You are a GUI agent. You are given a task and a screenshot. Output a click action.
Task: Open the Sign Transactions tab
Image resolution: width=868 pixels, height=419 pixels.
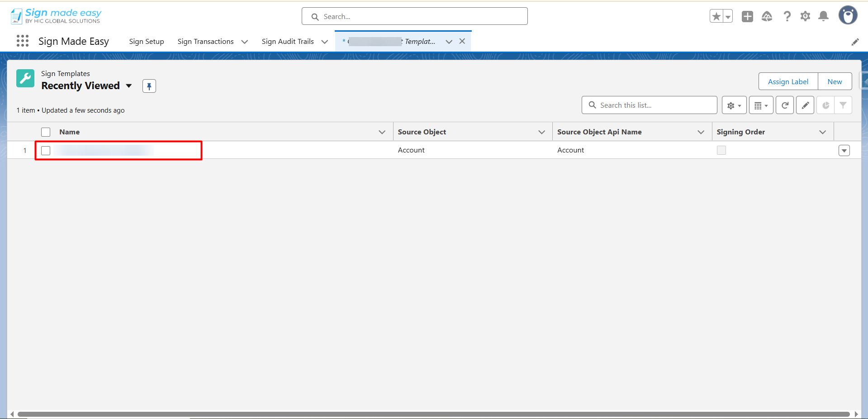(x=206, y=42)
